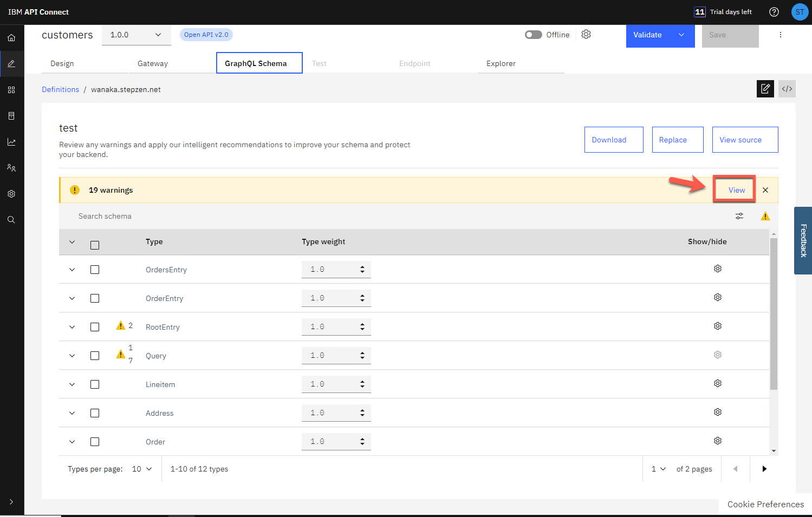
Task: Expand the Query type row
Action: 72,356
